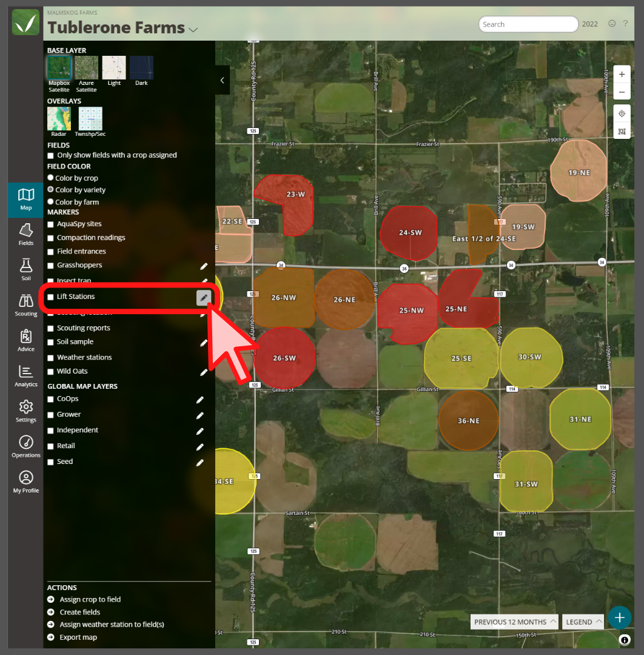Viewport: 644px width, 655px height.
Task: Expand the Legend panel
Action: pyautogui.click(x=583, y=622)
